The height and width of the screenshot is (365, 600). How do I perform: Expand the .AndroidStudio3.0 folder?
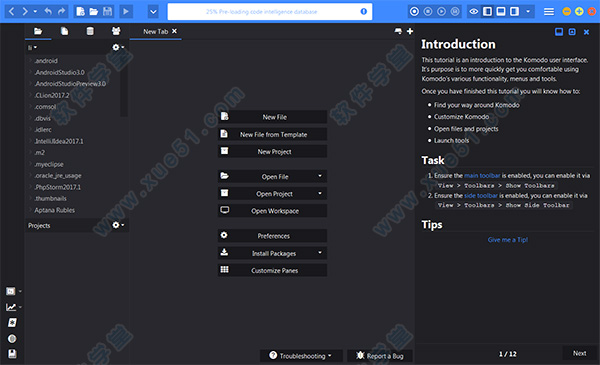(x=30, y=72)
